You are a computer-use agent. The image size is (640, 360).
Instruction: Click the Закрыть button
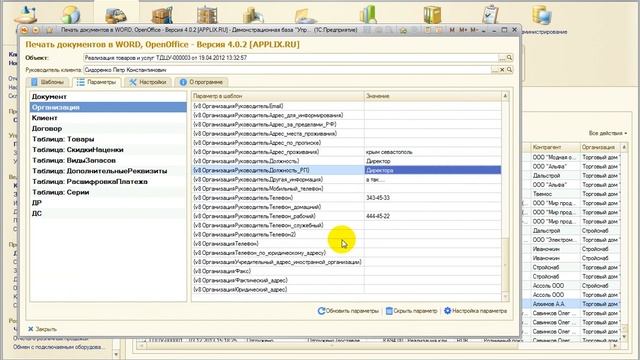pyautogui.click(x=42, y=329)
